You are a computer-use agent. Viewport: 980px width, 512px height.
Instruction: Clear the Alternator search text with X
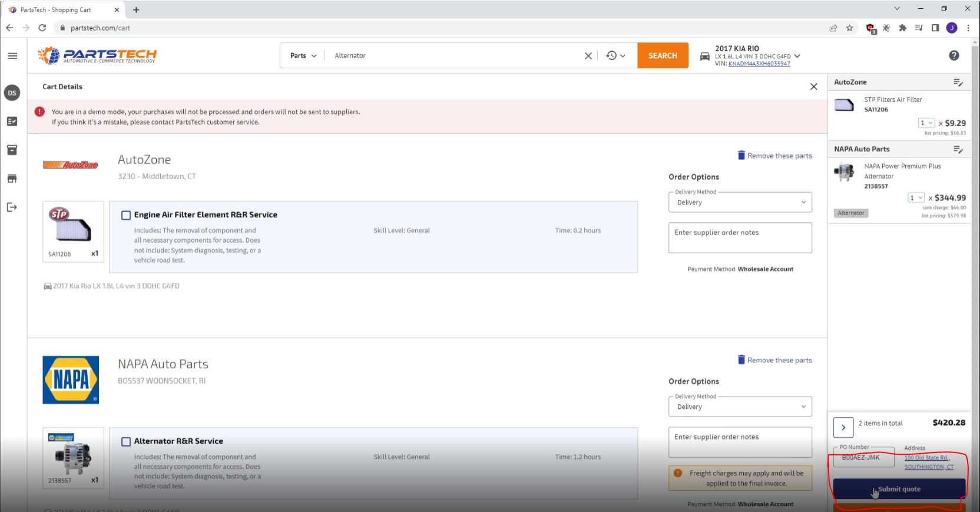click(588, 55)
